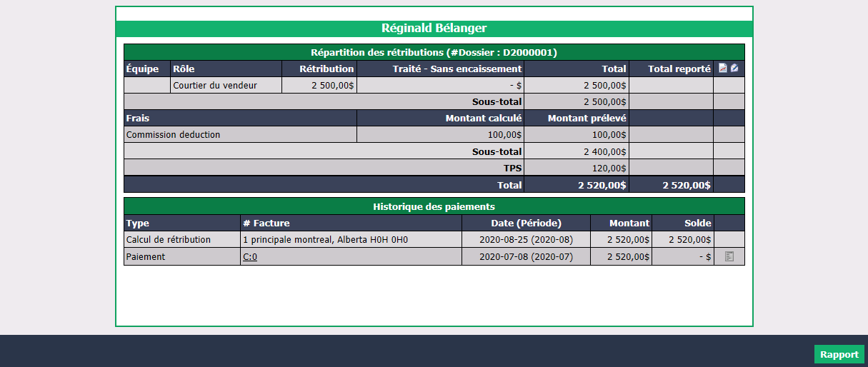Click the Rapport button
Image resolution: width=868 pixels, height=367 pixels.
pyautogui.click(x=839, y=354)
